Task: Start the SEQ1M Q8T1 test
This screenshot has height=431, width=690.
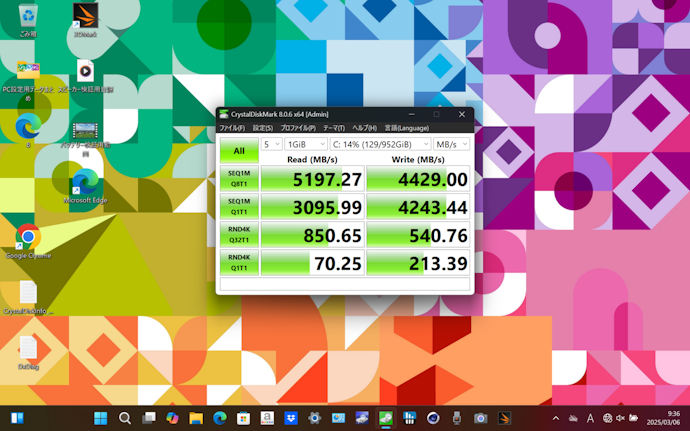Action: pos(239,178)
